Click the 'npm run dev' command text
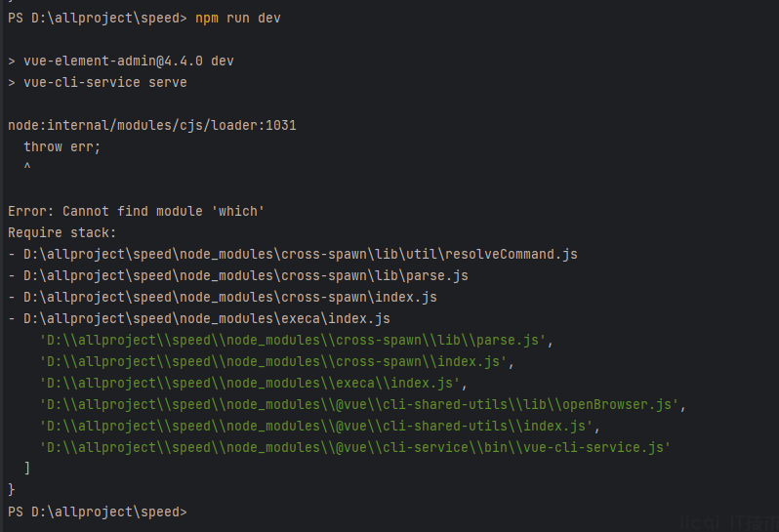Screen dimensions: 779x532 [238, 18]
